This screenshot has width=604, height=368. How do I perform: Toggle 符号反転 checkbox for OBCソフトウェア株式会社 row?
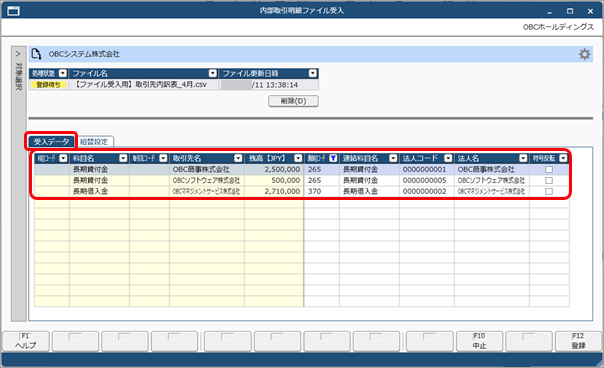[549, 180]
